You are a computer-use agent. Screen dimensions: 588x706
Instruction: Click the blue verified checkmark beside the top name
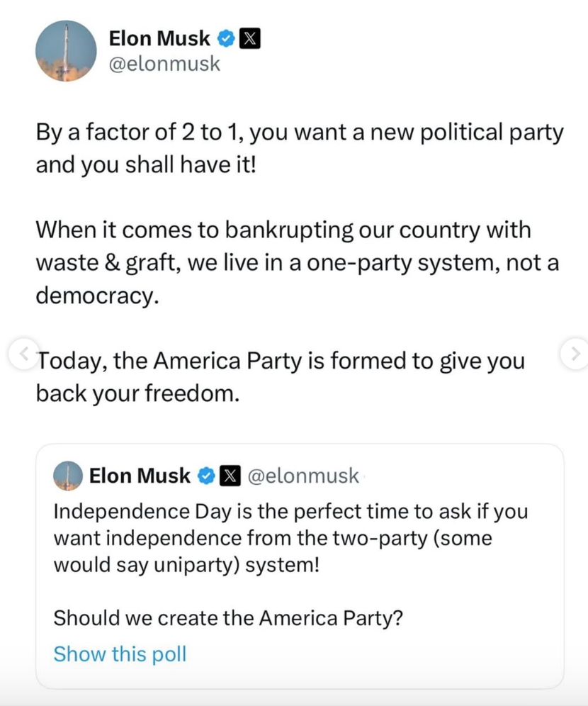pyautogui.click(x=226, y=39)
